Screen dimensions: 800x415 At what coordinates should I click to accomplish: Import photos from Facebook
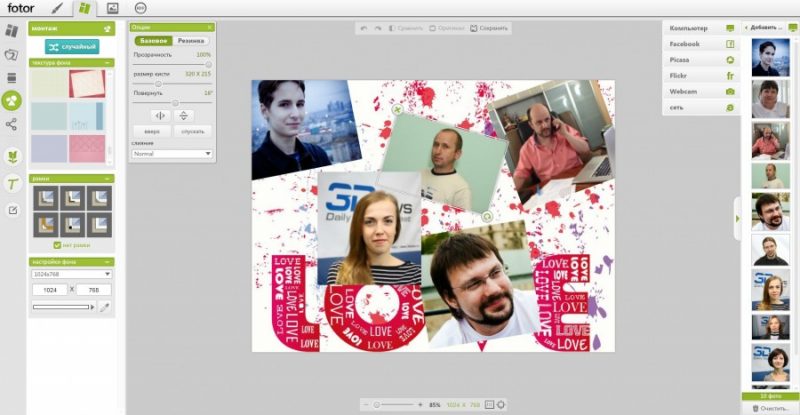click(702, 44)
